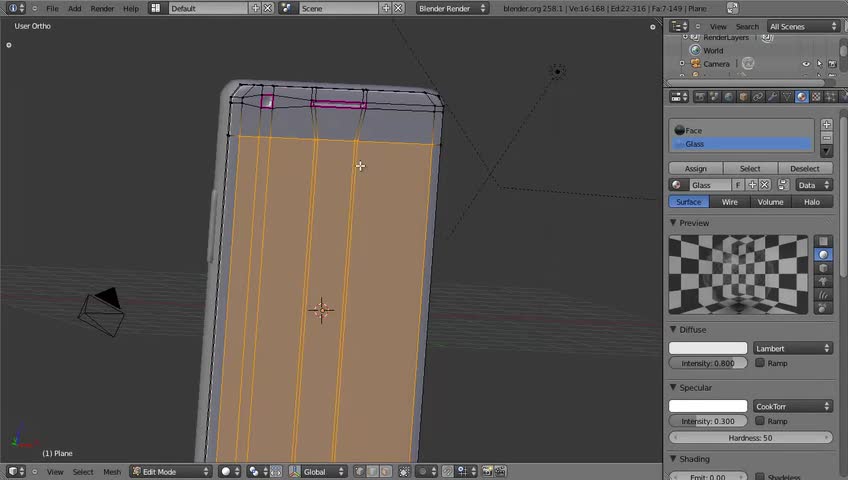Enable the Diffuse Ramp checkbox
Image resolution: width=848 pixels, height=480 pixels.
pos(760,363)
